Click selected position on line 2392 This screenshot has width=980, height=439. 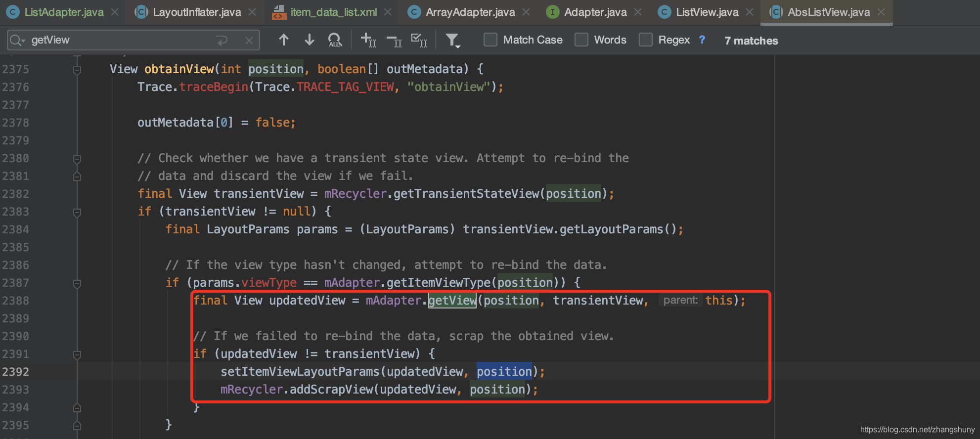click(504, 371)
